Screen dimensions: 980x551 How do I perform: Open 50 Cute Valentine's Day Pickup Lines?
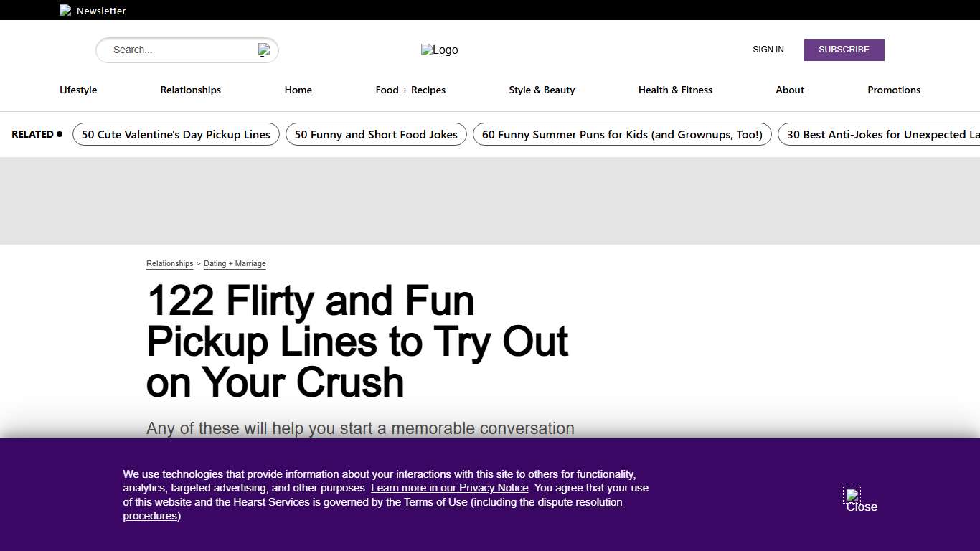click(x=176, y=134)
